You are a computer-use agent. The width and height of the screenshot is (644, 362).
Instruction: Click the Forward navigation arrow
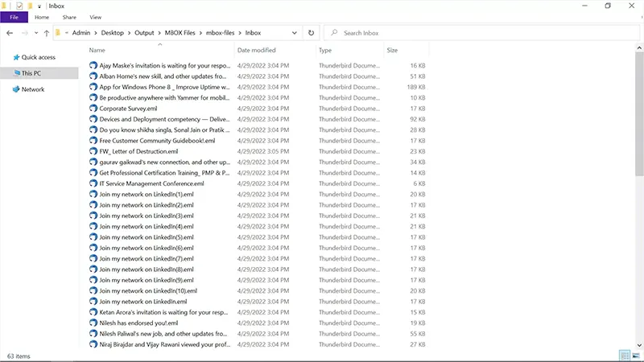click(25, 33)
